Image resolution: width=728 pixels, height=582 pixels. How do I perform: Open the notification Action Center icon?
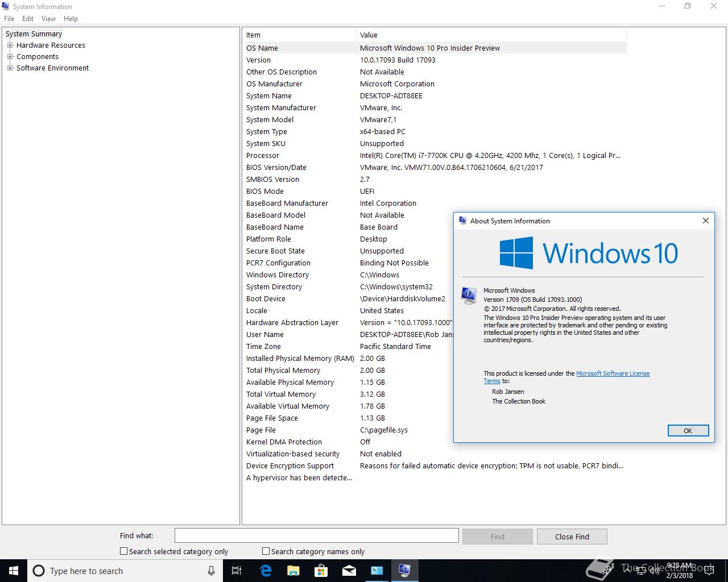coord(709,571)
